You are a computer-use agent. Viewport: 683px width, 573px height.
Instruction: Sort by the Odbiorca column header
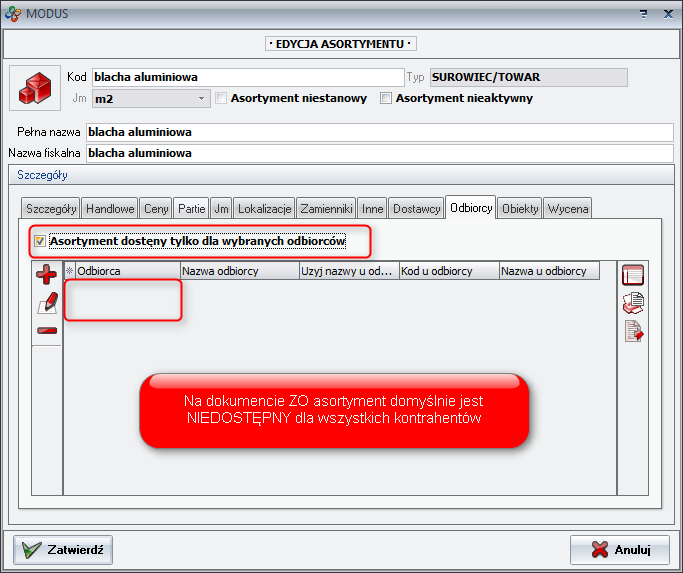(127, 271)
